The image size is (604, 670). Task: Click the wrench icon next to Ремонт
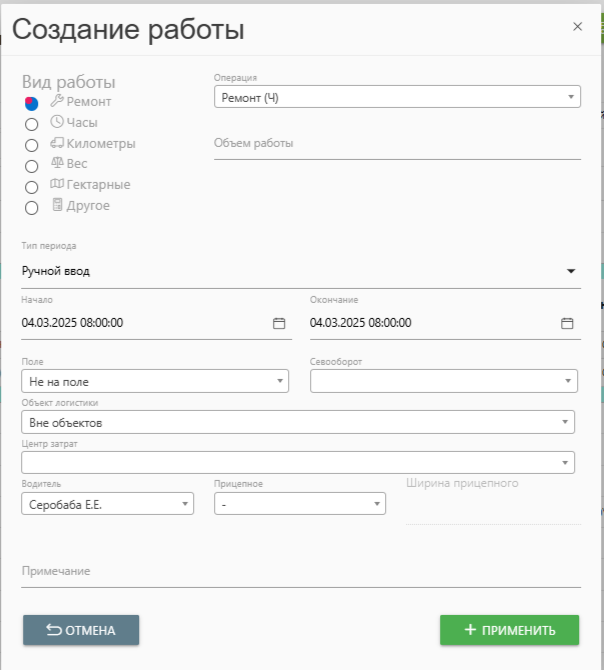(x=57, y=100)
